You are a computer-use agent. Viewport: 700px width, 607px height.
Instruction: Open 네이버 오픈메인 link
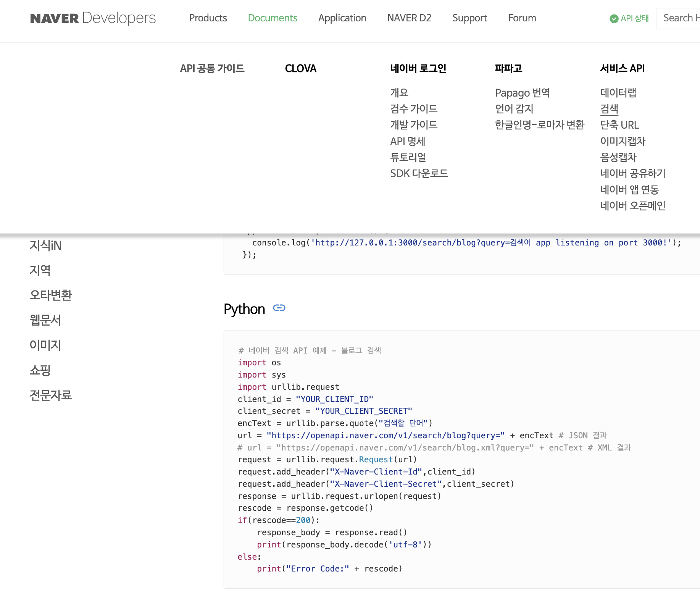[632, 206]
